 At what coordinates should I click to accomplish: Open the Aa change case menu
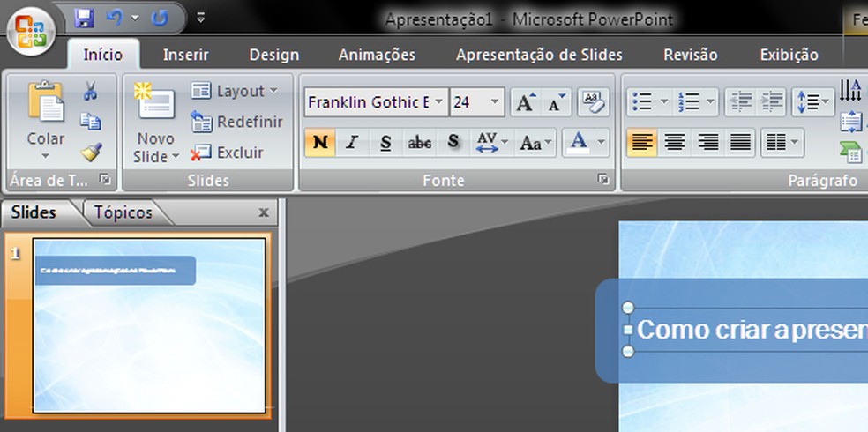point(535,143)
